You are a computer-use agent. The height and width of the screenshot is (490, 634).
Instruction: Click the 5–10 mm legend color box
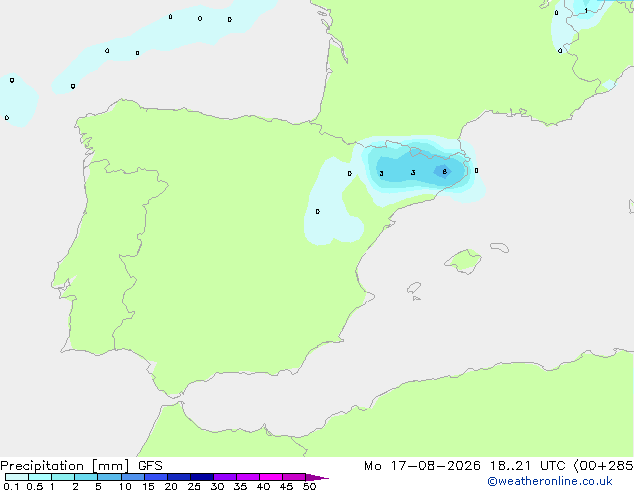coord(109,477)
